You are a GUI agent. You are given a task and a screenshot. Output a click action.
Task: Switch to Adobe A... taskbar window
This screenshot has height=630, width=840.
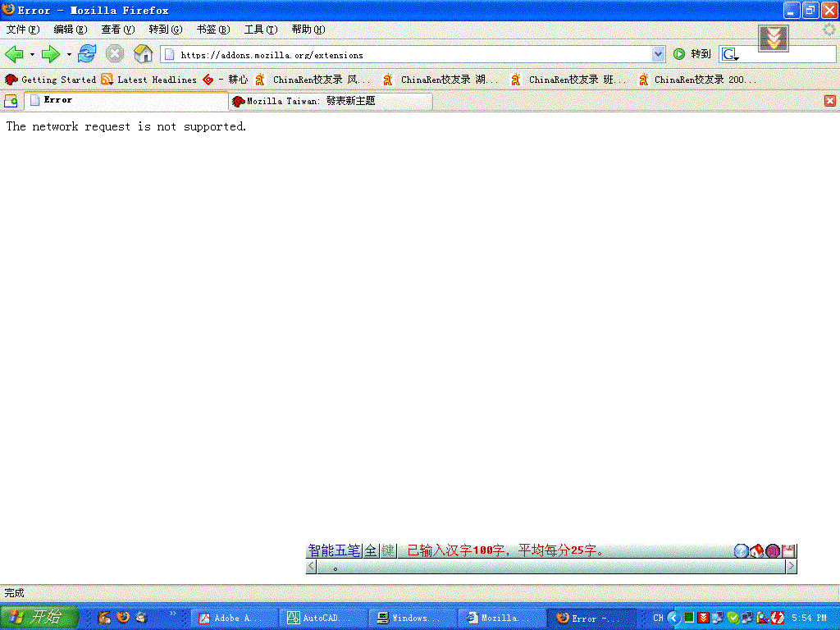pos(235,618)
